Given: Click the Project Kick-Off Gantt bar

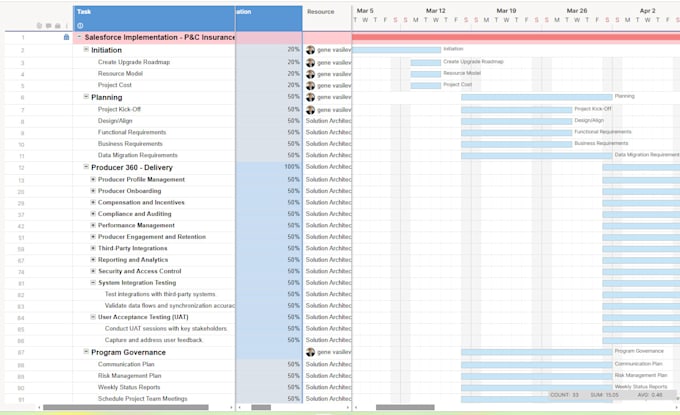Looking at the screenshot, I should (x=517, y=110).
